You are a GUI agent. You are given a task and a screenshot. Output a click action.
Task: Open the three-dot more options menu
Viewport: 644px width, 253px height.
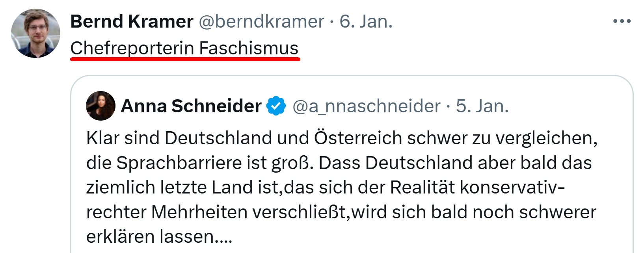pyautogui.click(x=622, y=21)
